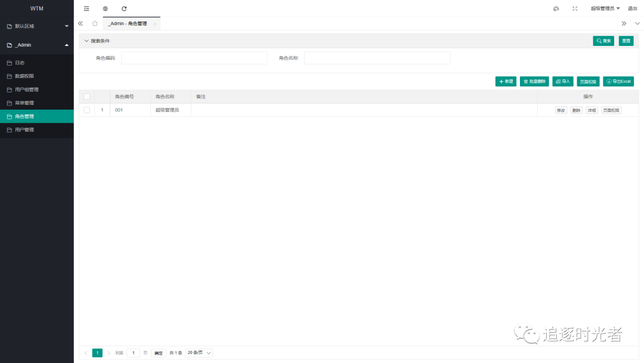Expand 默认区域 menu group

tap(37, 26)
